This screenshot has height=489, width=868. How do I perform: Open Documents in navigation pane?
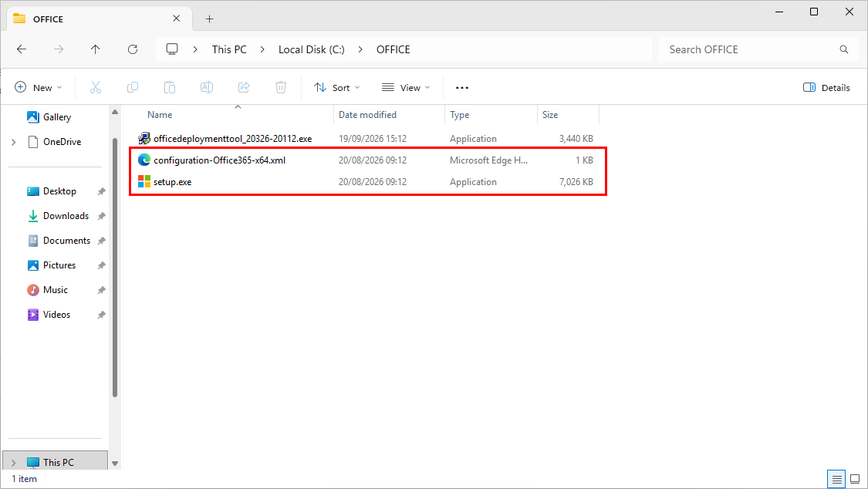click(66, 241)
